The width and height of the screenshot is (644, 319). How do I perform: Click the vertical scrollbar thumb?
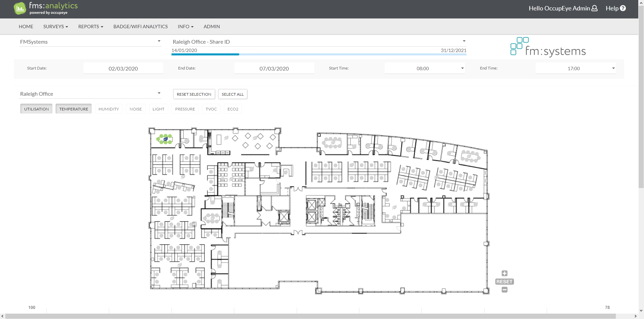[641, 97]
